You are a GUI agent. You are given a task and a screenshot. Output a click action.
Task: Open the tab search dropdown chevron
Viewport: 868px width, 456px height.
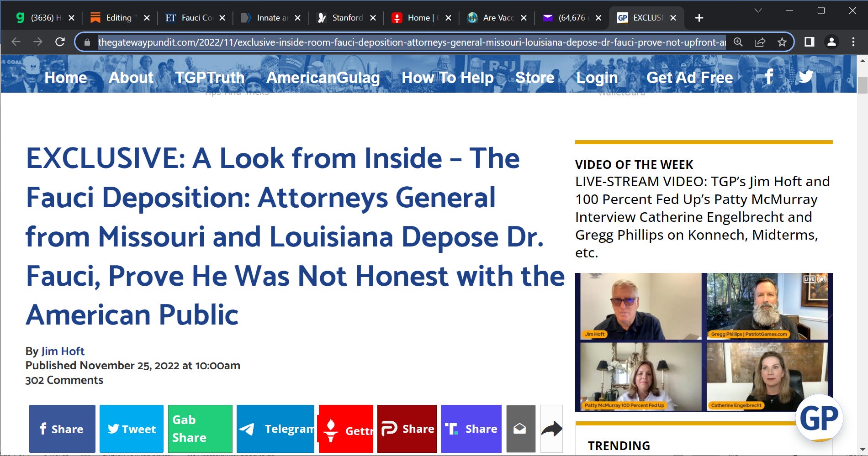click(758, 10)
